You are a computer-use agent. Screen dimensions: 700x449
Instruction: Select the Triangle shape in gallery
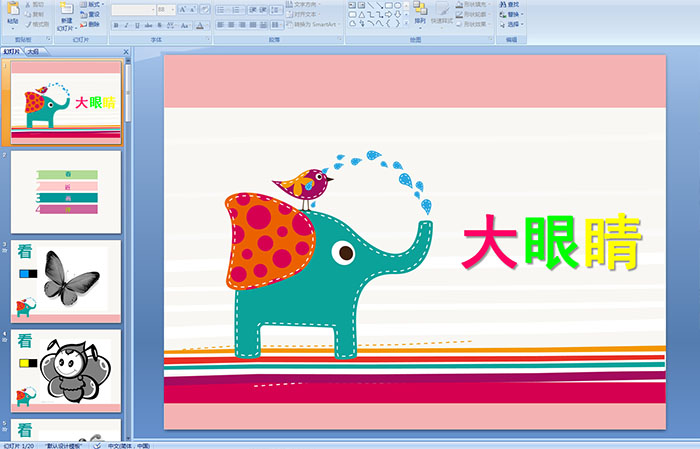click(x=362, y=14)
